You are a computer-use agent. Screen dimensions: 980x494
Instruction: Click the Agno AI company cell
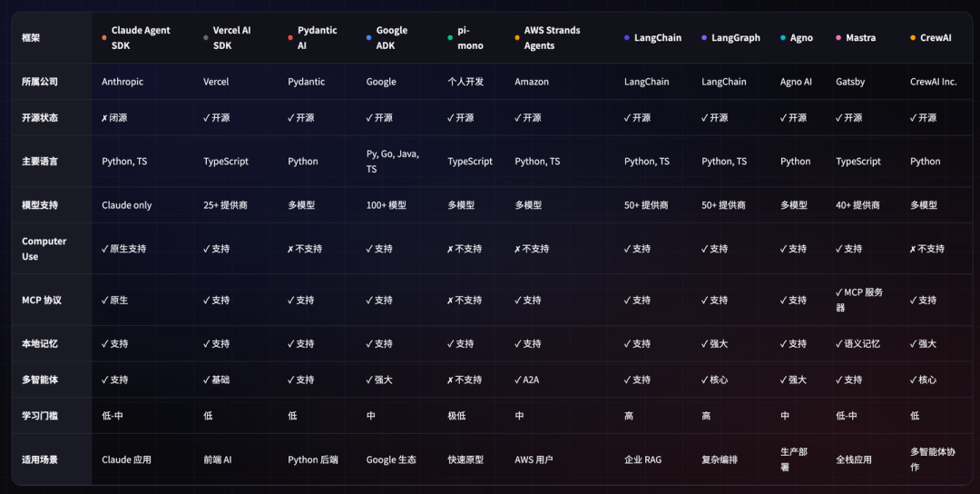(797, 82)
